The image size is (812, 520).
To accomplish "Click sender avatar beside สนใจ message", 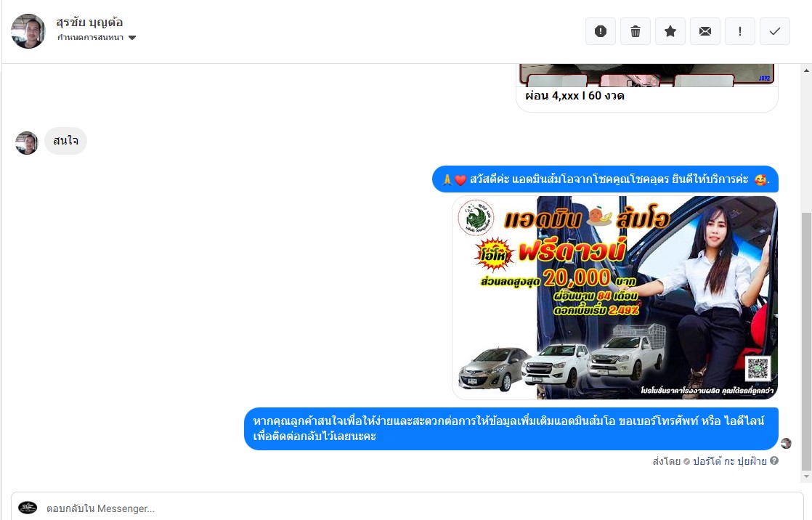I will coord(26,143).
